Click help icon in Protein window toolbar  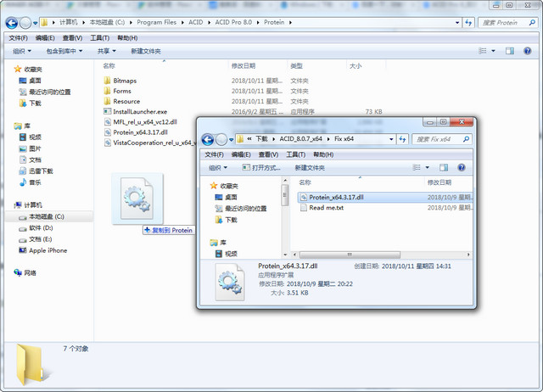[529, 51]
